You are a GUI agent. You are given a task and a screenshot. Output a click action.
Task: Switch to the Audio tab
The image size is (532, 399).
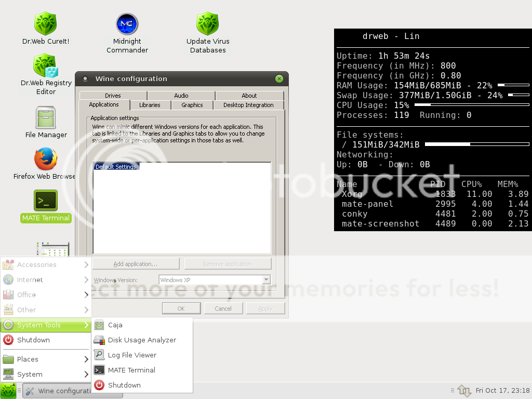(x=181, y=96)
